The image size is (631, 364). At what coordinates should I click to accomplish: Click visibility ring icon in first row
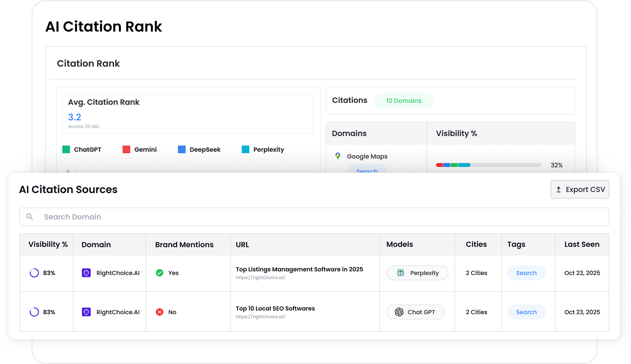[x=34, y=273]
